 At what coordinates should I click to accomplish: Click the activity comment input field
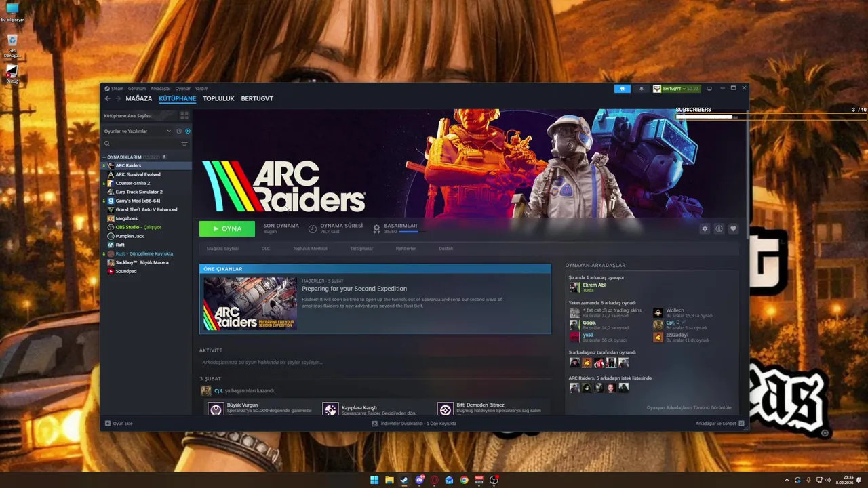(x=374, y=363)
